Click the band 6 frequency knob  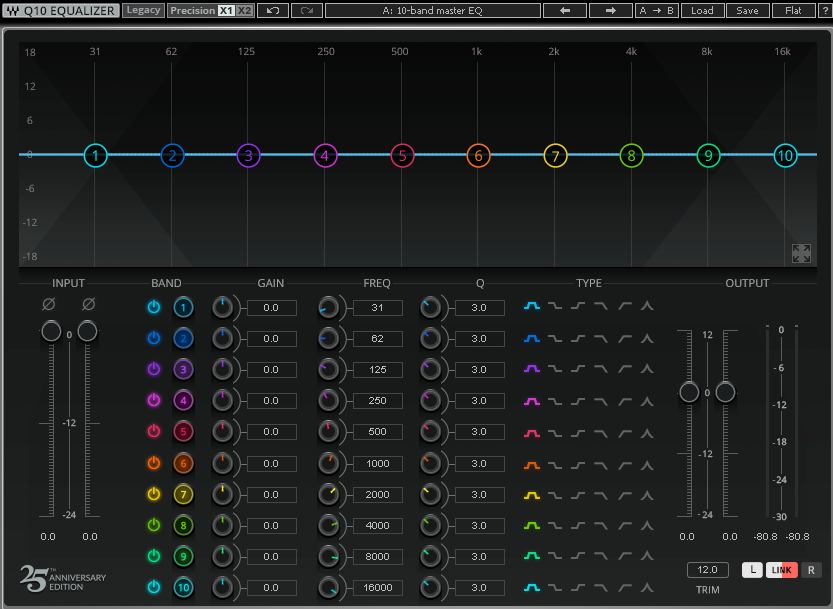328,463
